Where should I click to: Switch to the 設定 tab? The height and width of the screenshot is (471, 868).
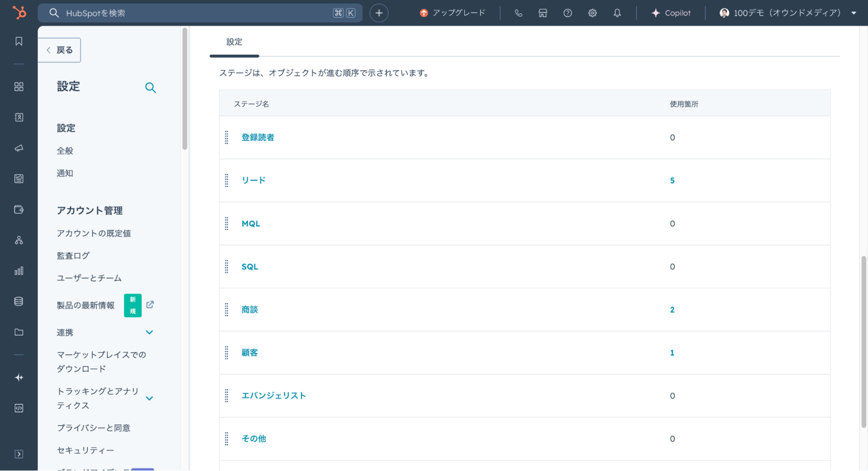234,42
